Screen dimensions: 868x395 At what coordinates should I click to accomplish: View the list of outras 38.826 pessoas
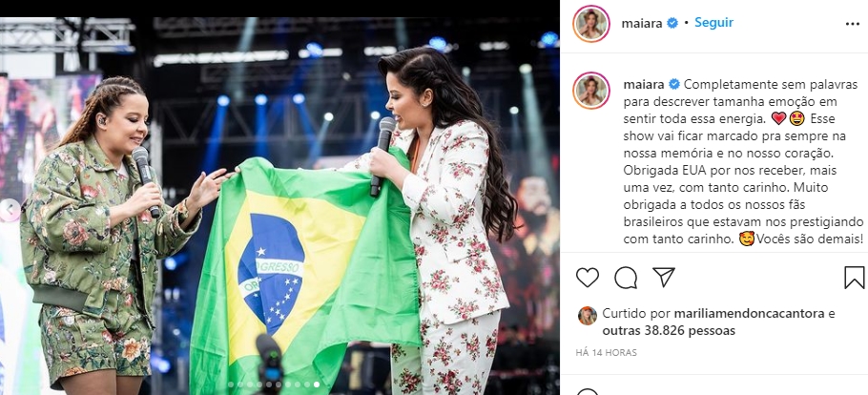click(x=669, y=331)
